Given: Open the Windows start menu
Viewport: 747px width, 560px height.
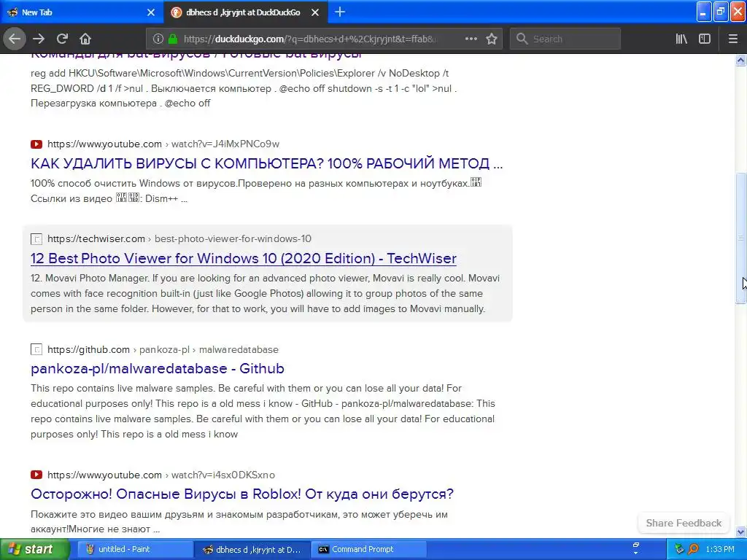Looking at the screenshot, I should [x=34, y=550].
